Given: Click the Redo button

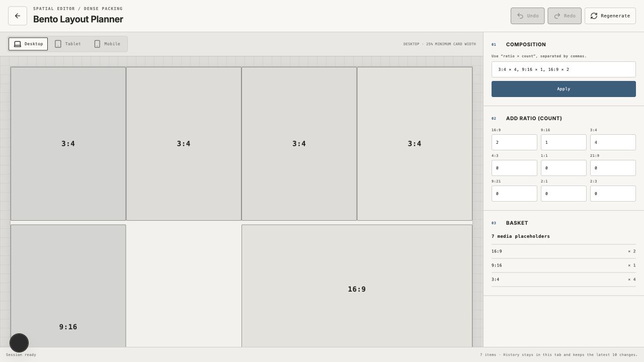Looking at the screenshot, I should 565,16.
